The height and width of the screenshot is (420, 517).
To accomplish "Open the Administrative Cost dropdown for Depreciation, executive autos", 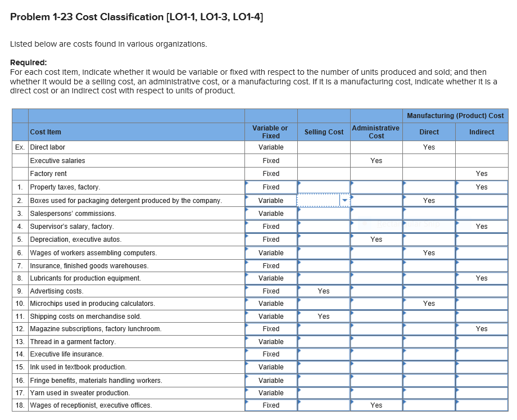I will 375,239.
